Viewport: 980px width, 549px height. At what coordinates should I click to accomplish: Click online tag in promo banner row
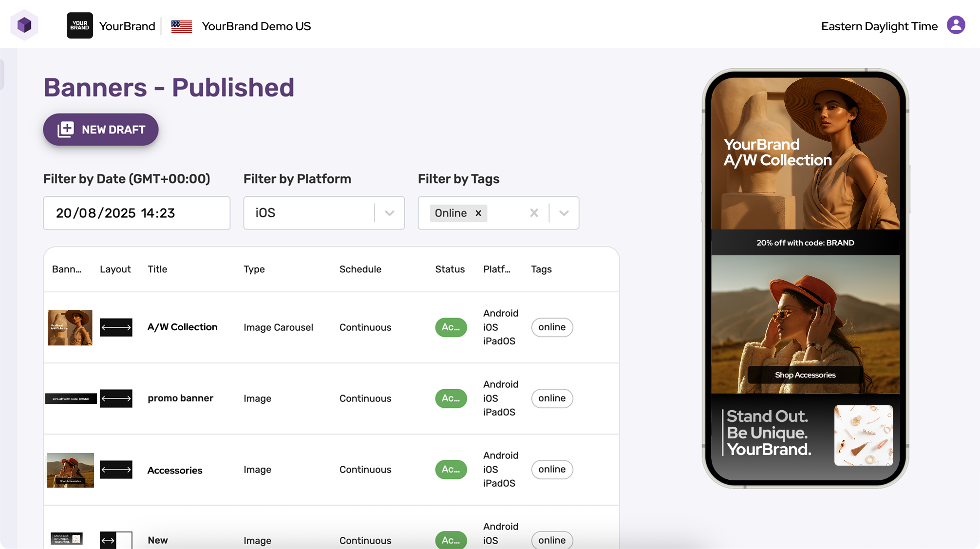click(x=552, y=398)
